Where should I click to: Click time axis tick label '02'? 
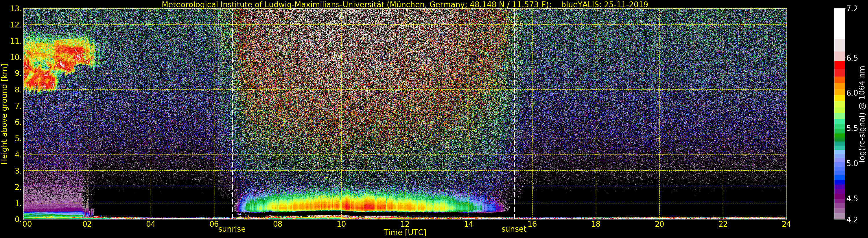[x=87, y=224]
